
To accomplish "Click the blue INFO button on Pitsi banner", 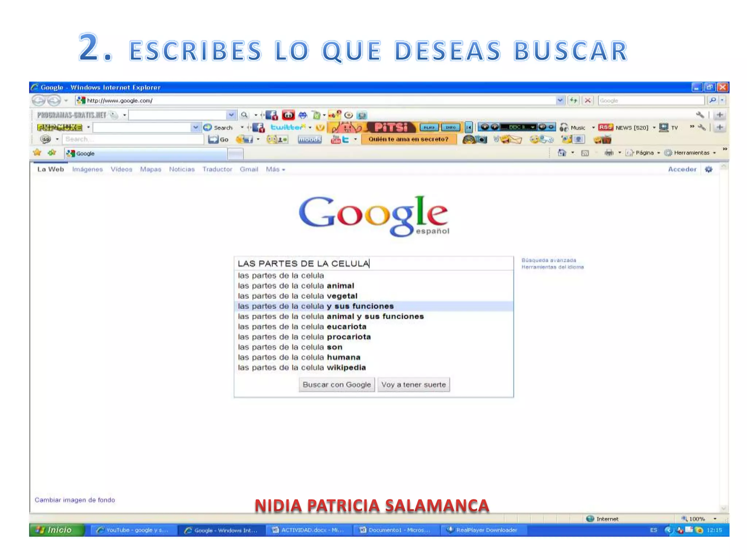I will click(x=450, y=127).
